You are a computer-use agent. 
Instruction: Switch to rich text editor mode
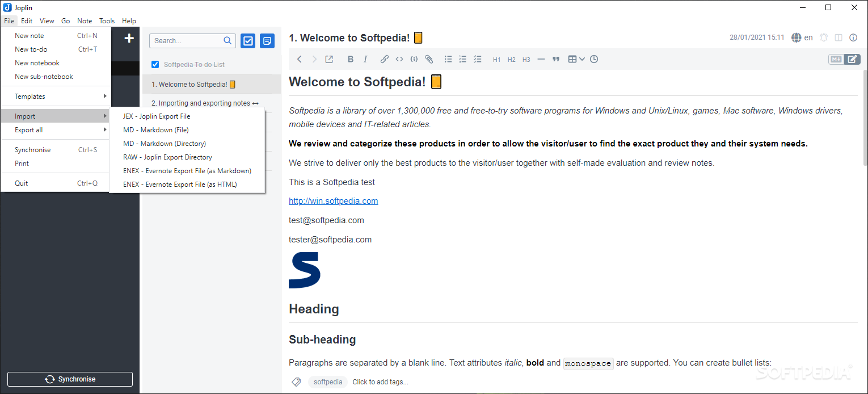coord(852,59)
